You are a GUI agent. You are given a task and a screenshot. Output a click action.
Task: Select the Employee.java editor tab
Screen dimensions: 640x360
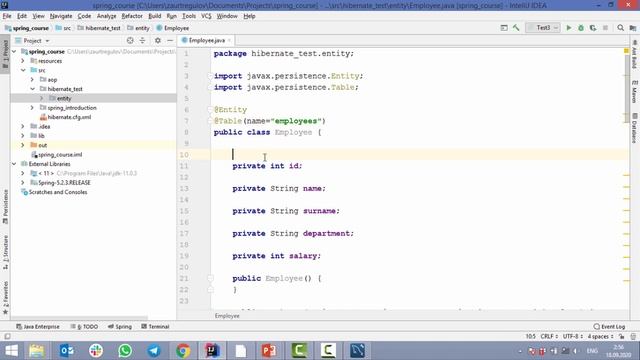(x=207, y=40)
